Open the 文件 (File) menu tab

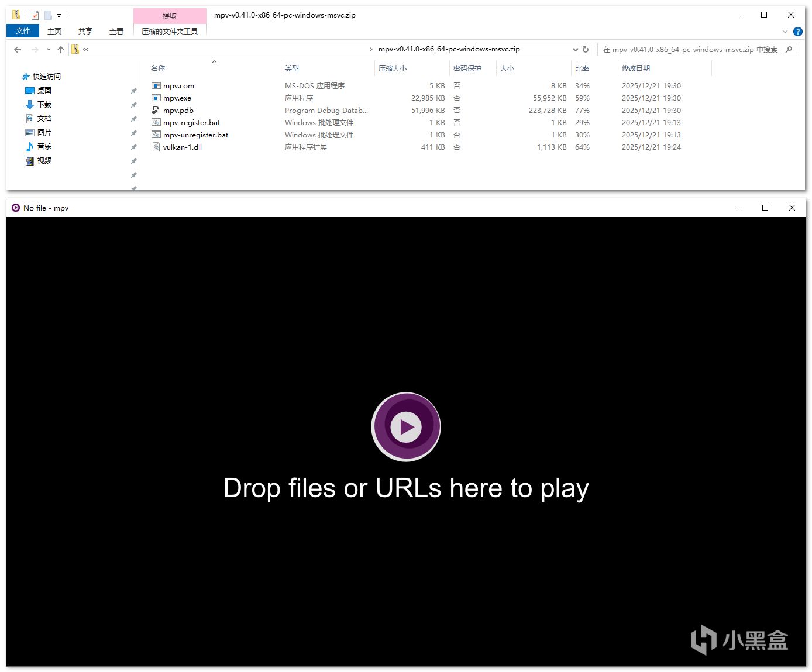(23, 31)
